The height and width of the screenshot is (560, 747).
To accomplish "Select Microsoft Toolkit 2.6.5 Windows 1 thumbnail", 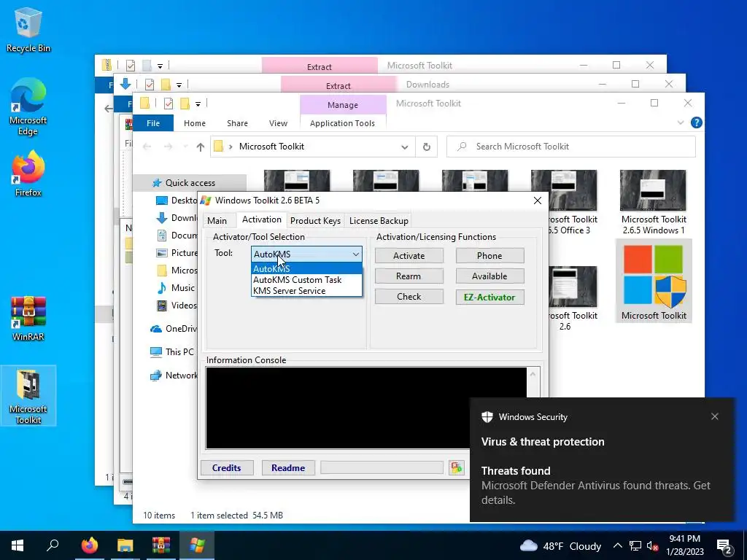I will [x=653, y=203].
